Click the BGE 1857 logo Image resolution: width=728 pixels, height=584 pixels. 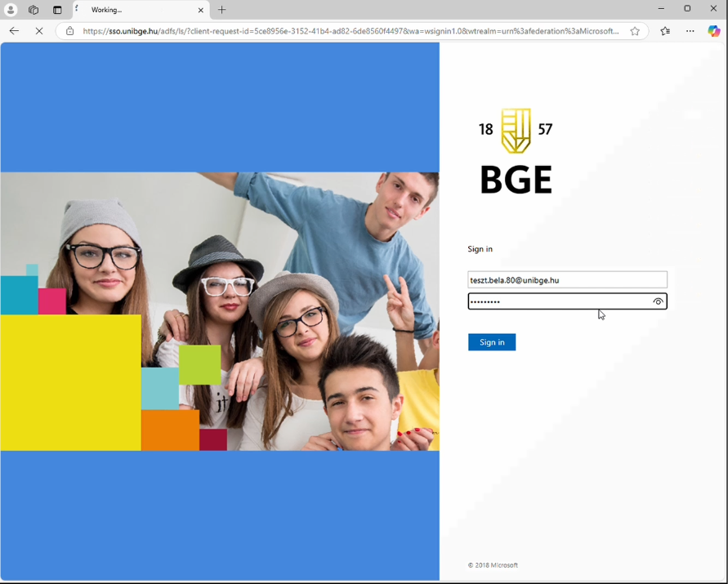pos(516,151)
